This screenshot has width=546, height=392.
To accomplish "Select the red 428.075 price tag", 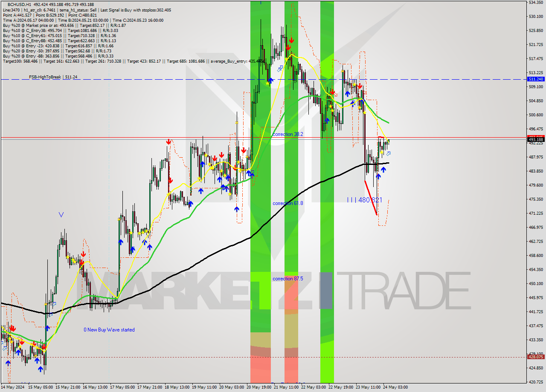I will click(536, 357).
